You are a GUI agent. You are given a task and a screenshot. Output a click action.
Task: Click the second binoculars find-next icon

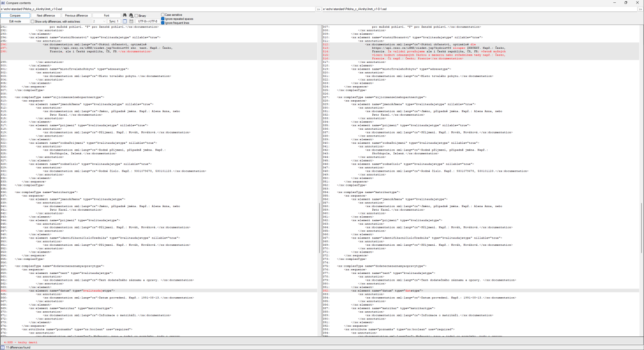click(131, 15)
